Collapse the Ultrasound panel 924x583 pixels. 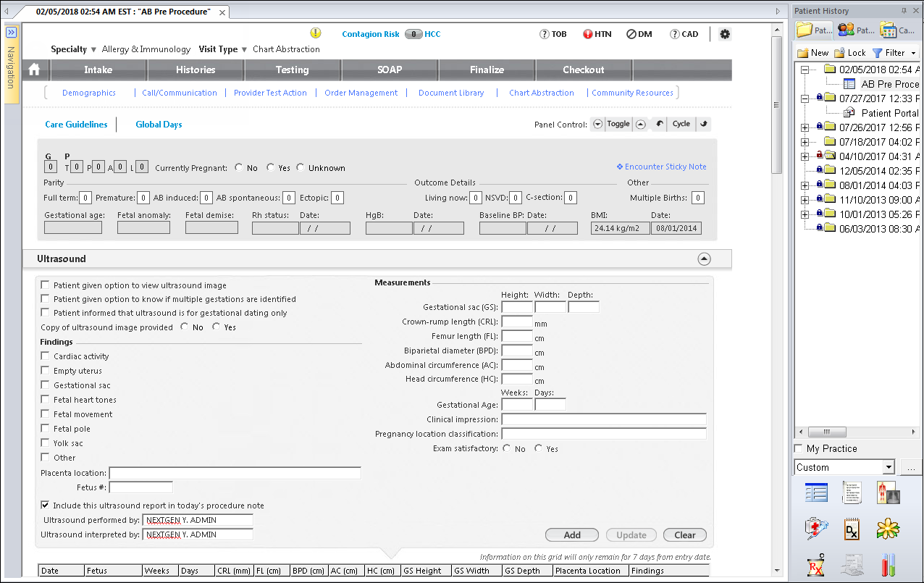(704, 259)
